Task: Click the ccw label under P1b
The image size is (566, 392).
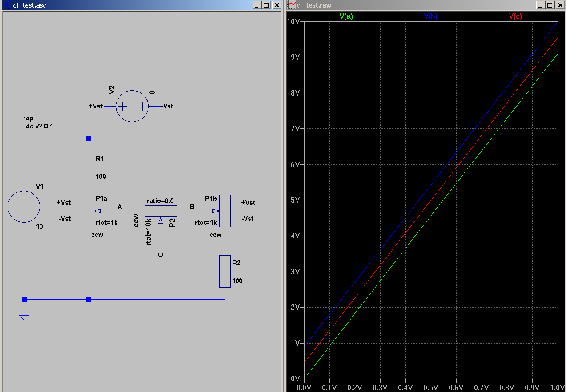Action: (215, 235)
